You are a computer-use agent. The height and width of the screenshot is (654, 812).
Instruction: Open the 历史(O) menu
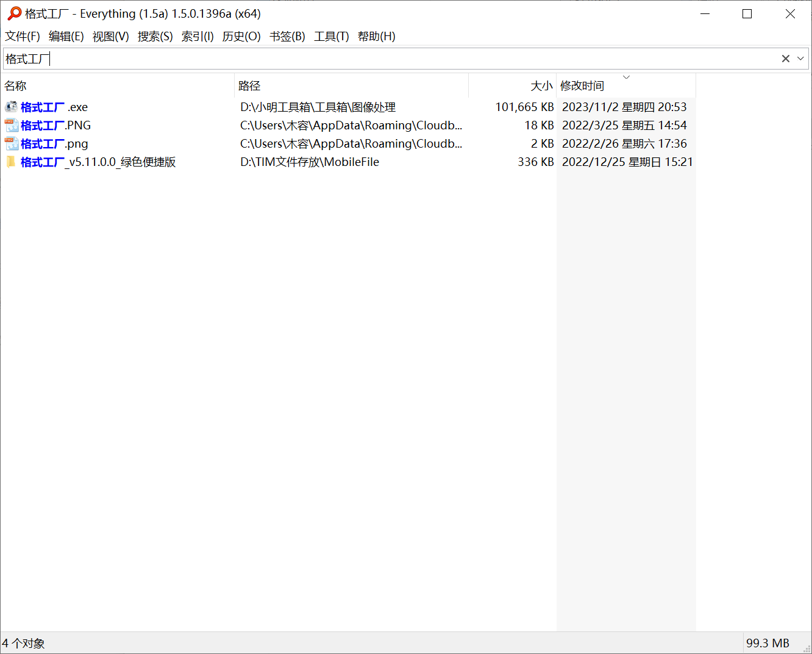click(241, 37)
